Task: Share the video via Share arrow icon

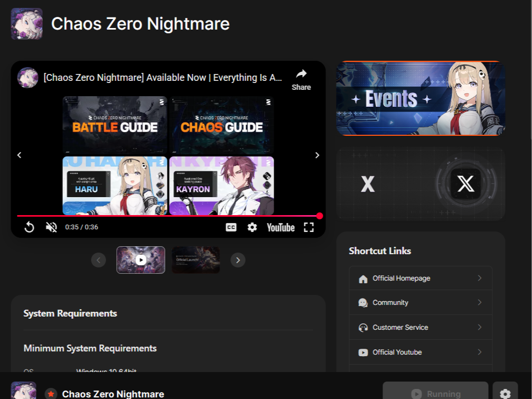Action: tap(301, 73)
